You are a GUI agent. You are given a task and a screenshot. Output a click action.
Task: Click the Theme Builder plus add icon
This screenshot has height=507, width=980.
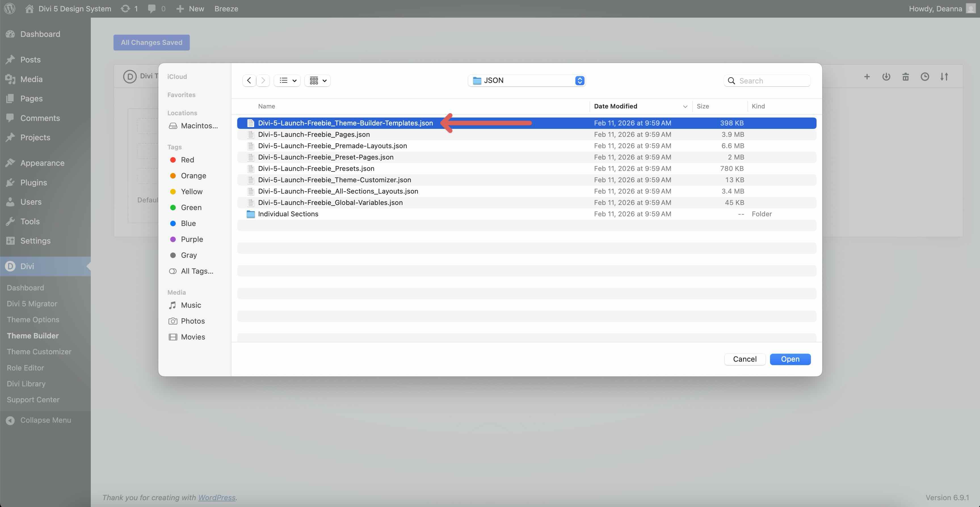[x=867, y=77]
